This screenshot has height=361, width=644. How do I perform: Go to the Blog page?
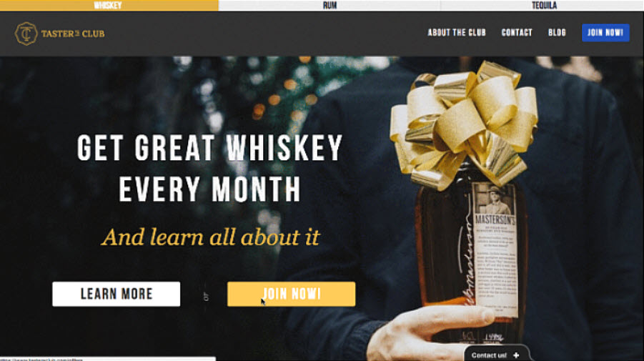(557, 32)
